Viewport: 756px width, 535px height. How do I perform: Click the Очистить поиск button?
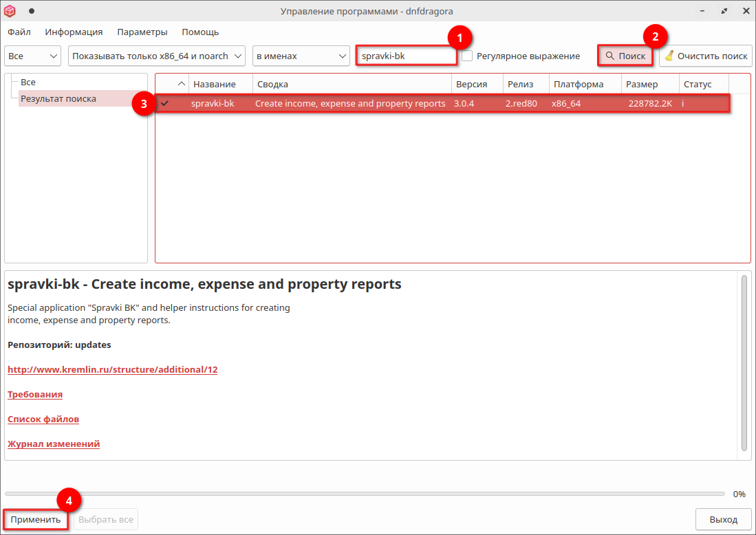click(x=705, y=56)
